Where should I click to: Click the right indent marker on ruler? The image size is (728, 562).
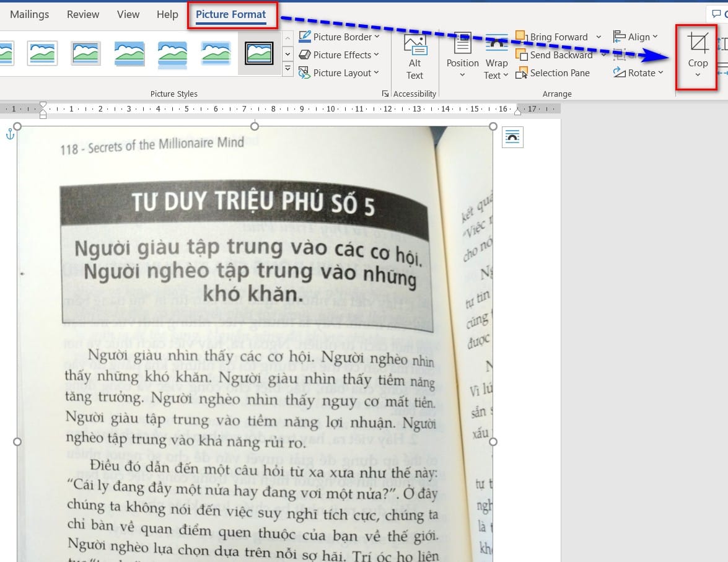[517, 111]
